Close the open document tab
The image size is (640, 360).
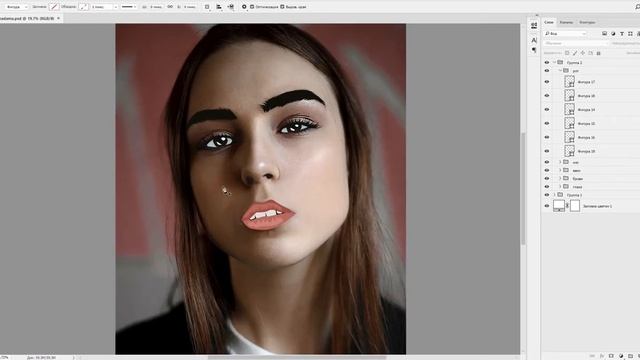58,18
